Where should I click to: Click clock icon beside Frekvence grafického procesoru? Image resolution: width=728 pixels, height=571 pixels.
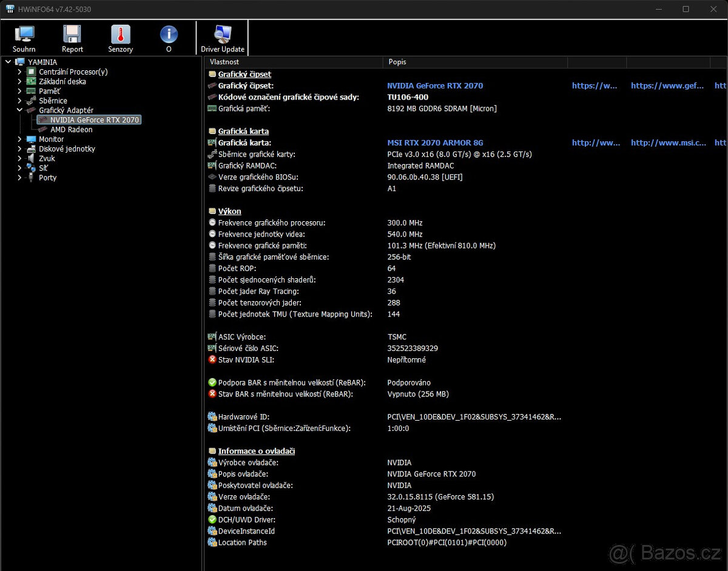point(212,222)
